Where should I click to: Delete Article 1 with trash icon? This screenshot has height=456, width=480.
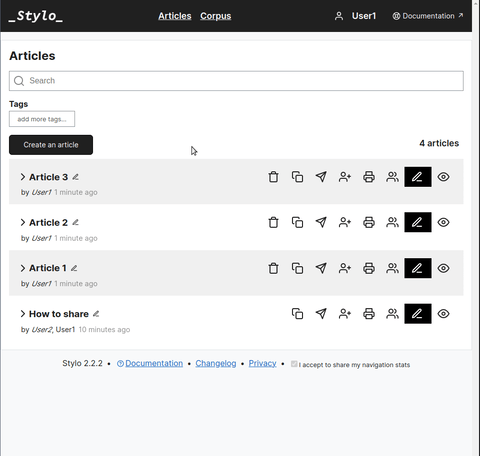(273, 268)
